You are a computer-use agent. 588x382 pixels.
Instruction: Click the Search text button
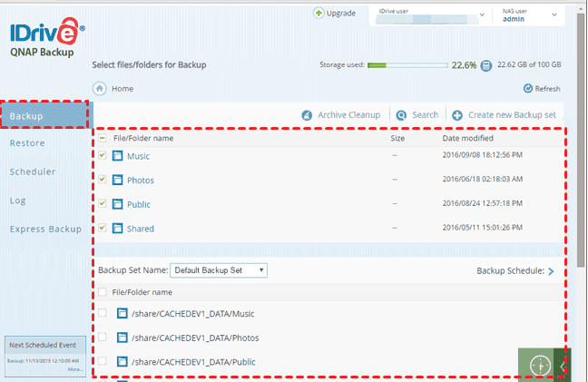[x=426, y=115]
